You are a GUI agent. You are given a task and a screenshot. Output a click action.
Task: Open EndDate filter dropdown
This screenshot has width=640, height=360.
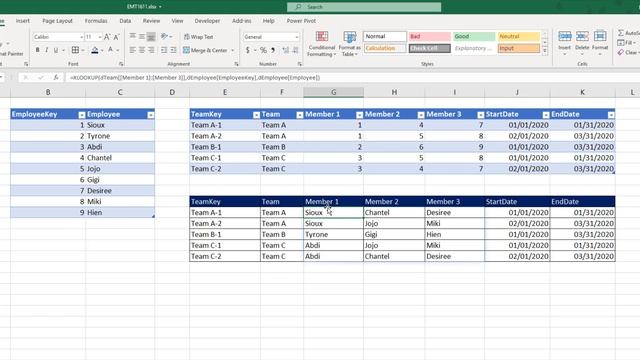pyautogui.click(x=611, y=115)
